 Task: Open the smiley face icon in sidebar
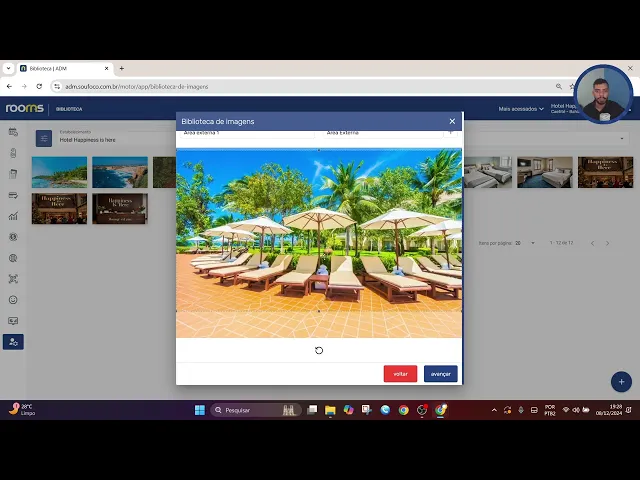click(x=13, y=300)
